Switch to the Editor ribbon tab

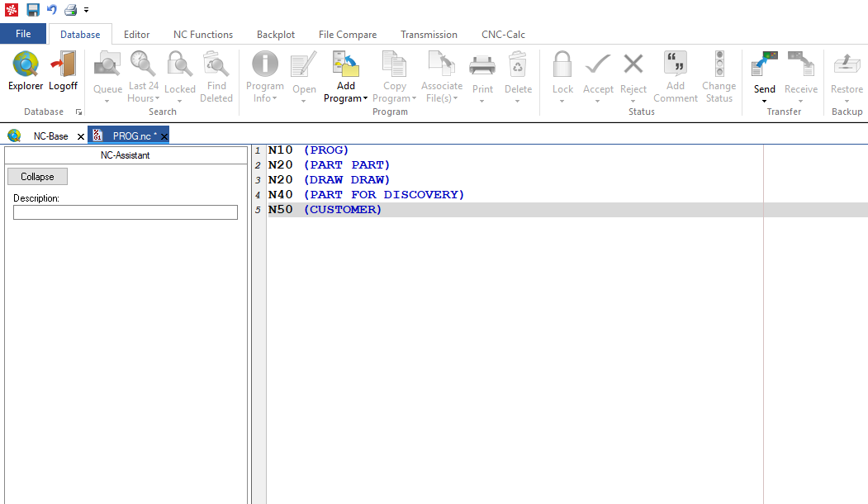click(x=137, y=35)
